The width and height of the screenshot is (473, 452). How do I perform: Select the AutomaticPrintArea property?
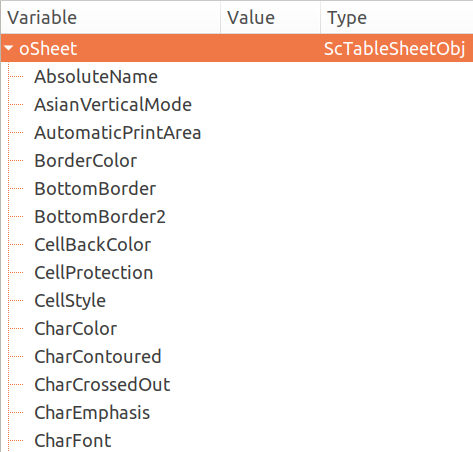118,133
